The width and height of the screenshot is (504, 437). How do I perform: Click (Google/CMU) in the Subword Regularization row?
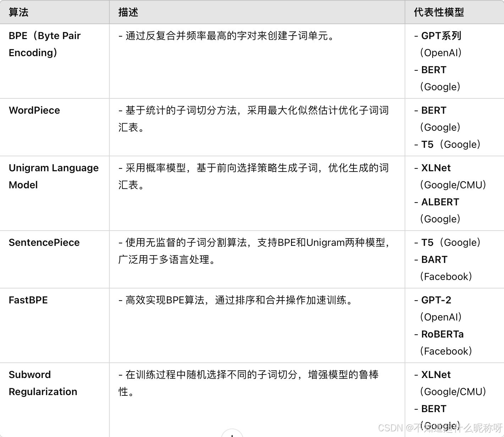(453, 392)
